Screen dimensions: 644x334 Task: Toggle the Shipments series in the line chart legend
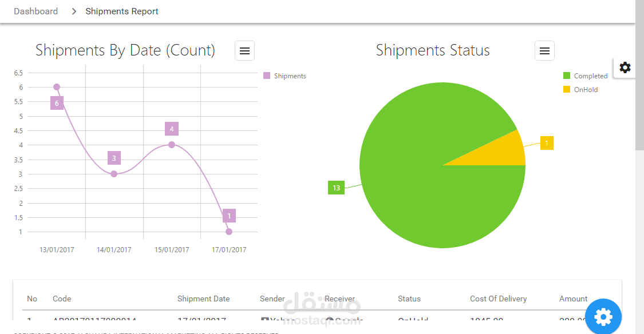[285, 75]
